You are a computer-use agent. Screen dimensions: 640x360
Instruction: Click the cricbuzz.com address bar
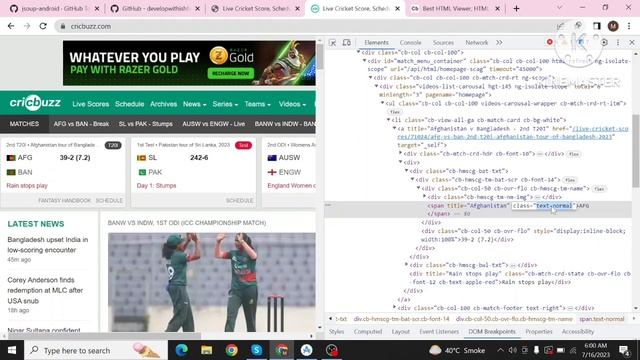click(306, 26)
